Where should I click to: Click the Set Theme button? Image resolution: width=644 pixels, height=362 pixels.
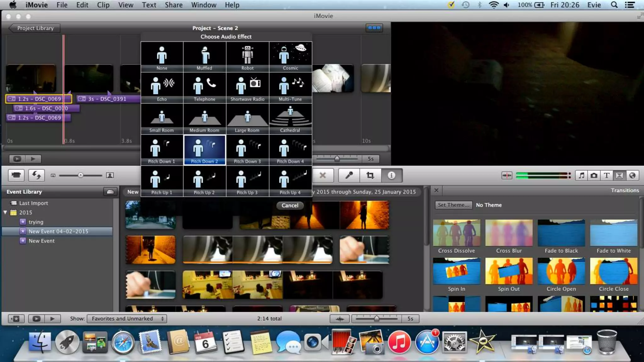454,205
